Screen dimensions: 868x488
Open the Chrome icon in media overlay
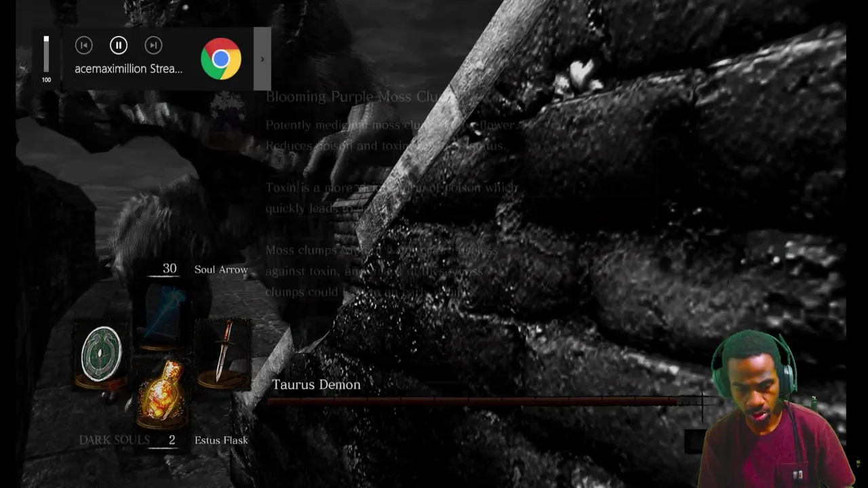coord(220,59)
